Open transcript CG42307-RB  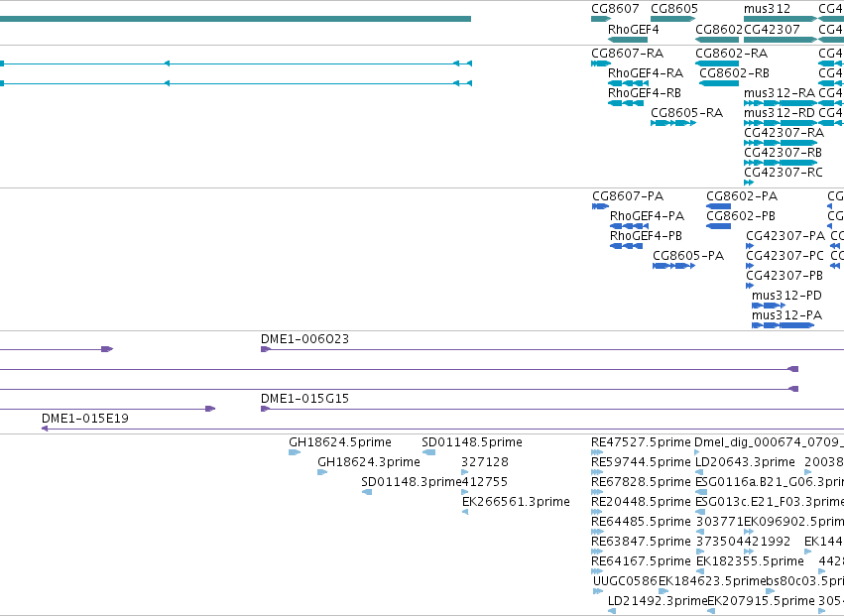click(x=784, y=153)
